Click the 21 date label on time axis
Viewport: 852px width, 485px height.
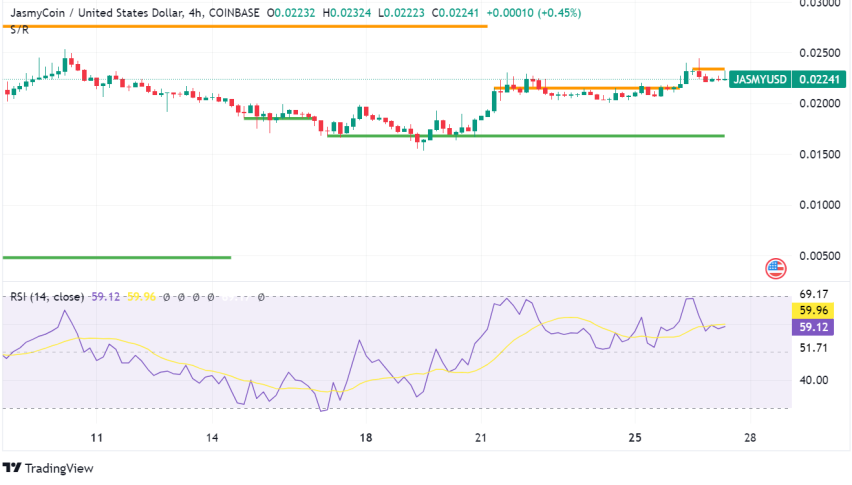click(480, 438)
